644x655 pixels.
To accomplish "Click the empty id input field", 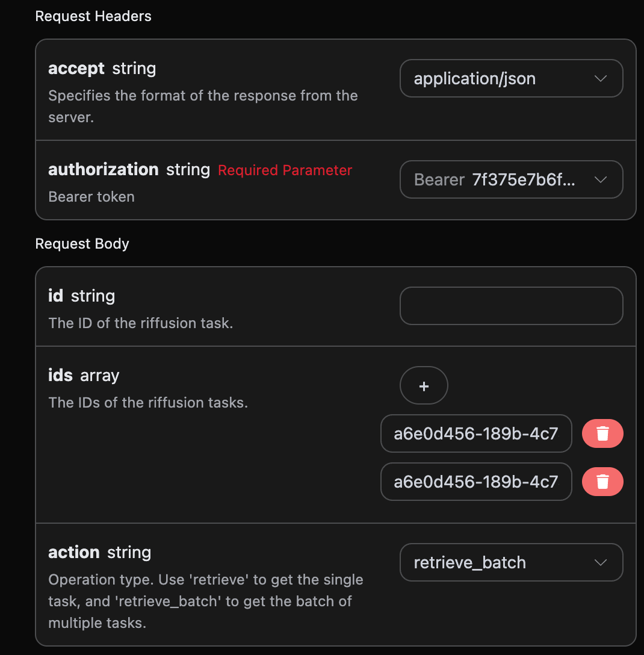I will pyautogui.click(x=511, y=306).
